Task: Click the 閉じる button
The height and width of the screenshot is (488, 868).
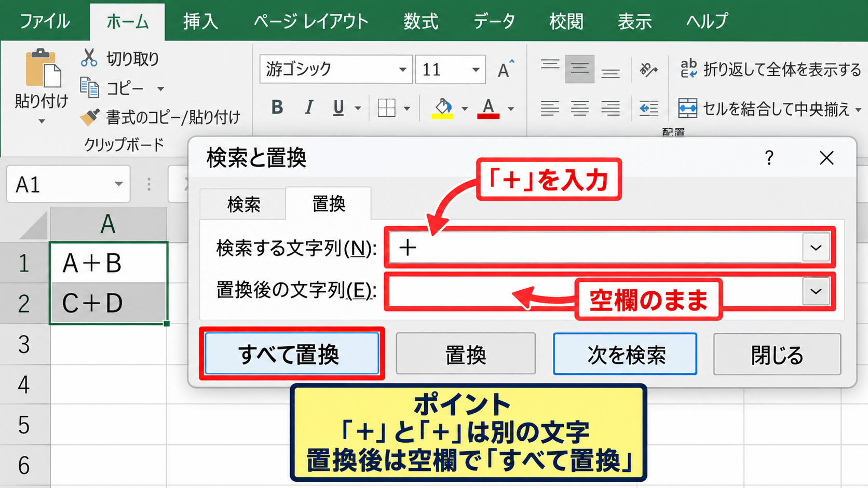Action: pos(777,354)
